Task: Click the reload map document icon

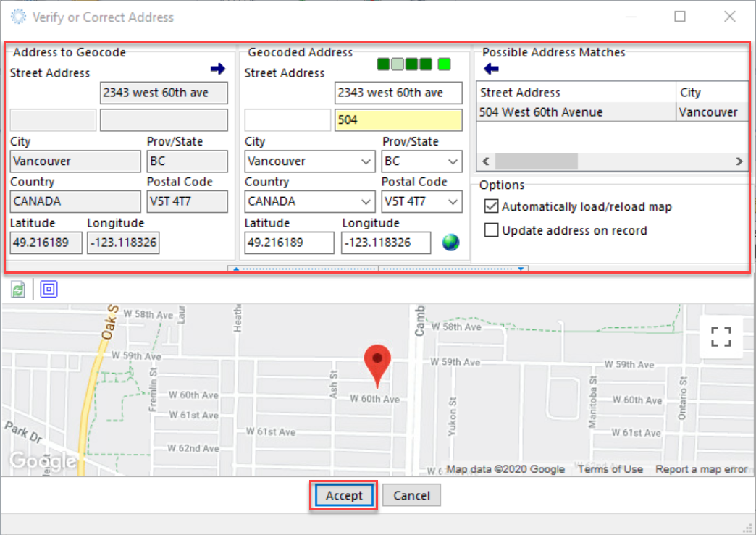Action: click(x=17, y=289)
